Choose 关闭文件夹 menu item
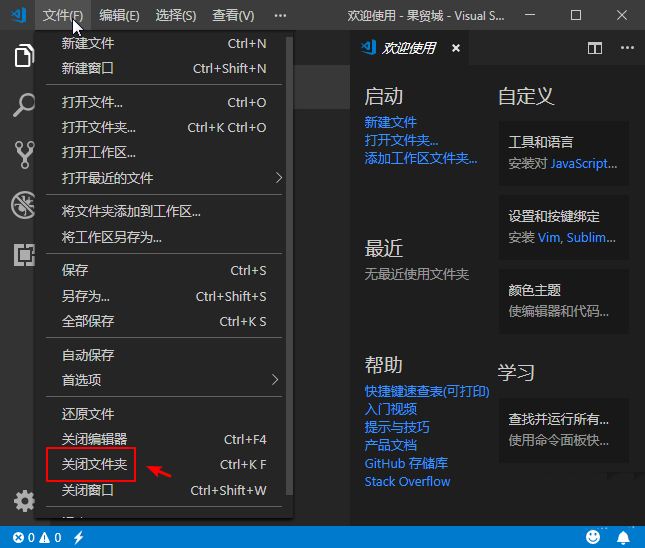 pos(164,464)
